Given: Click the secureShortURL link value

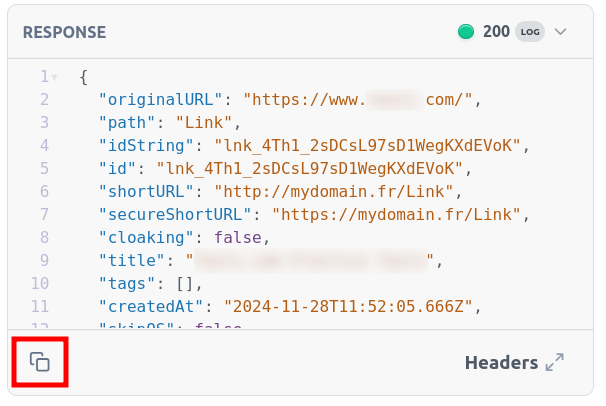Looking at the screenshot, I should tap(399, 214).
